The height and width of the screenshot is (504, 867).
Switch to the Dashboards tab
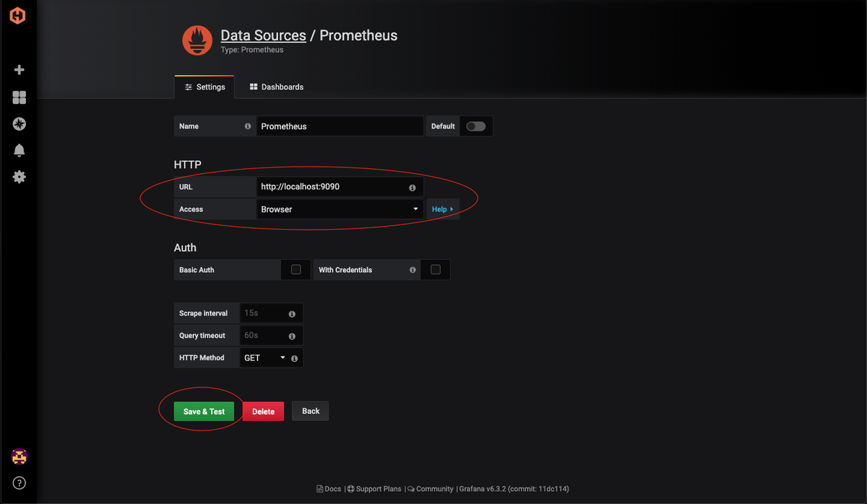point(277,87)
